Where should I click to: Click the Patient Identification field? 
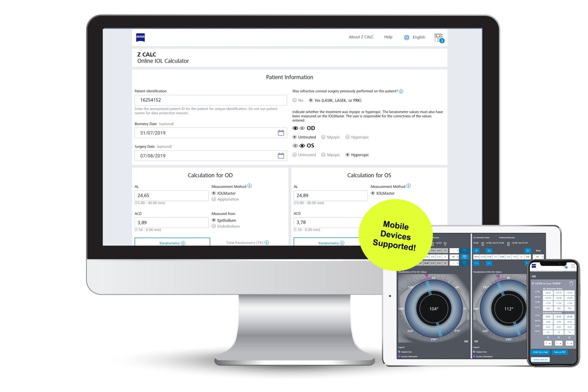point(211,100)
